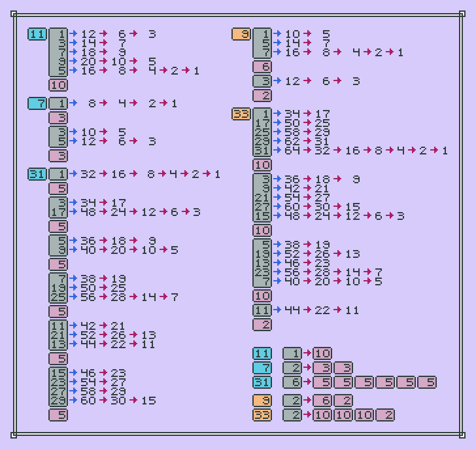The height and width of the screenshot is (449, 476).
Task: Click the gray 3 box under the pink 6 box
Action: (x=262, y=81)
